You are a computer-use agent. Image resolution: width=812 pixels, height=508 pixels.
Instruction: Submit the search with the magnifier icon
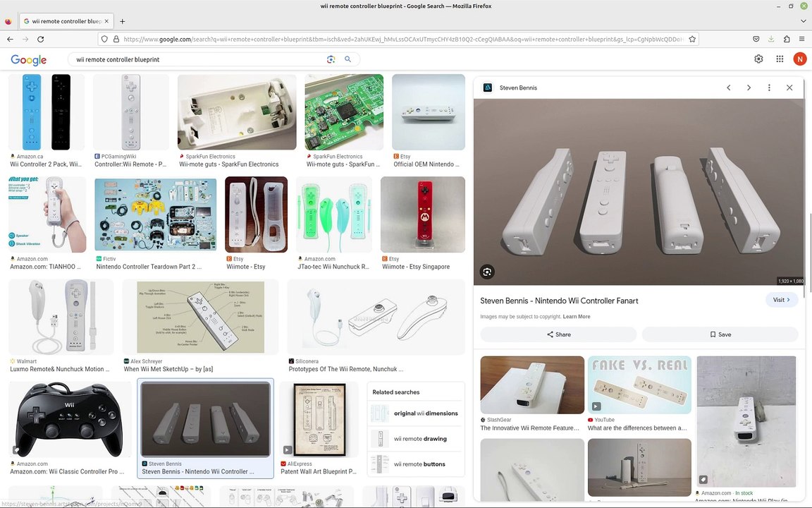[x=348, y=59]
